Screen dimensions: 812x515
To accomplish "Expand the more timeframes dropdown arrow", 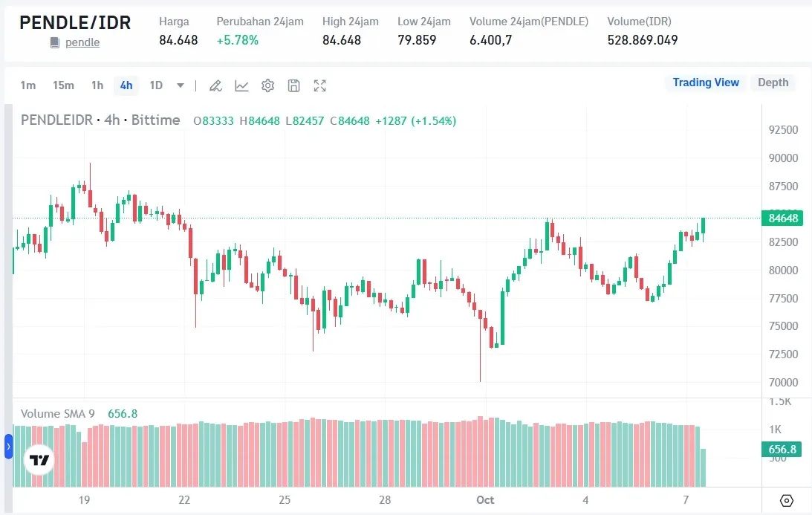I will [x=180, y=85].
